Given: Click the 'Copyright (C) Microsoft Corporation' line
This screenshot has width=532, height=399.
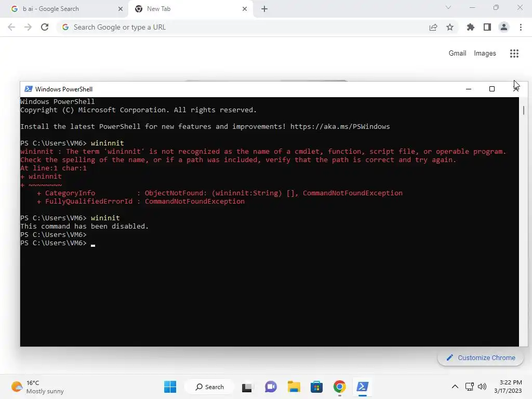Looking at the screenshot, I should (x=138, y=110).
